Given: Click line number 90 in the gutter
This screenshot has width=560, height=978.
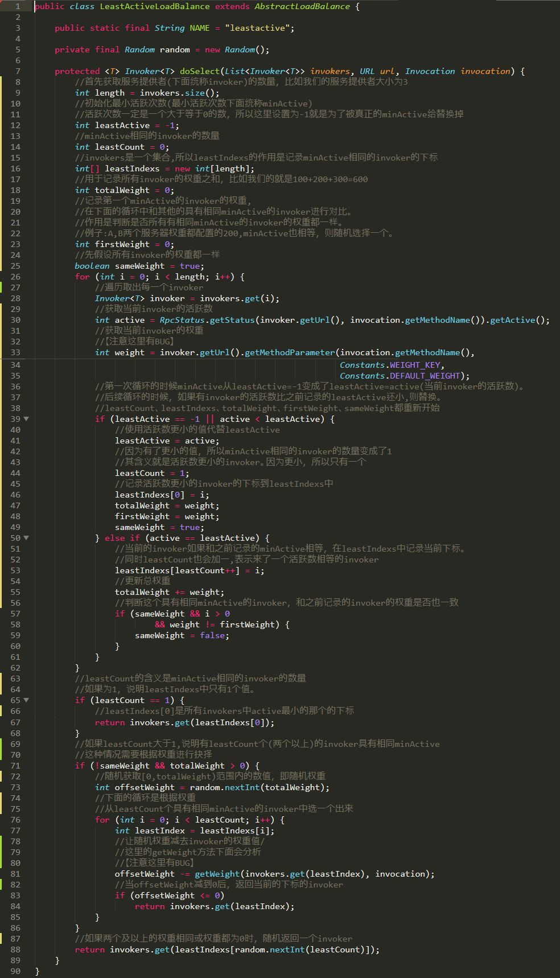Looking at the screenshot, I should (x=15, y=971).
